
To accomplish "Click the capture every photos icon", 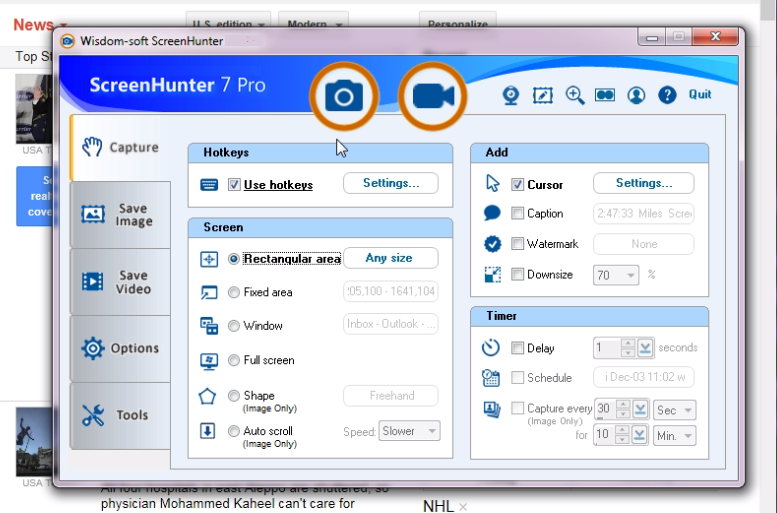I will pos(492,409).
